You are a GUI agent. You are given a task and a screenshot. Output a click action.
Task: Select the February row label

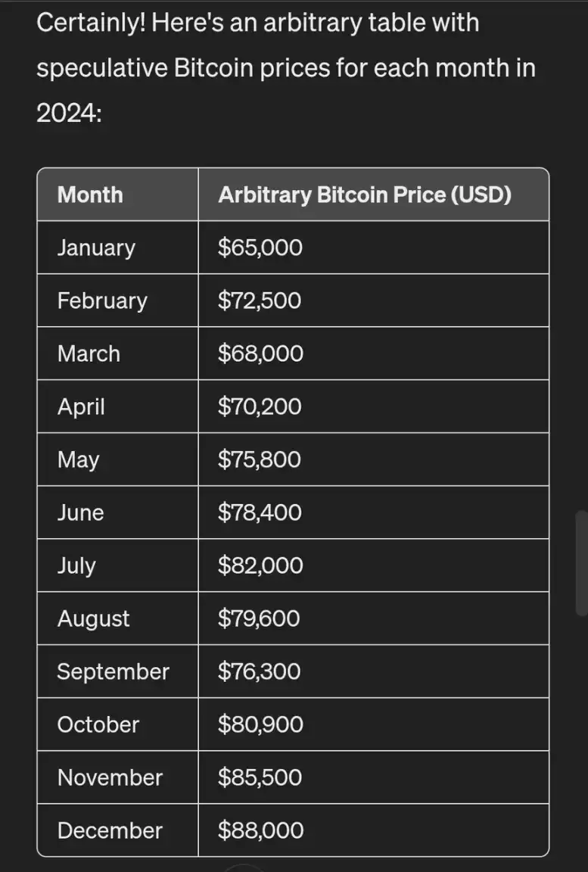(x=102, y=301)
